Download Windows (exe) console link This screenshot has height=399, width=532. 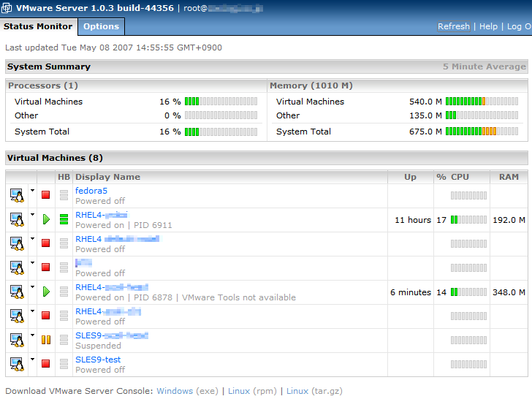[x=175, y=391]
